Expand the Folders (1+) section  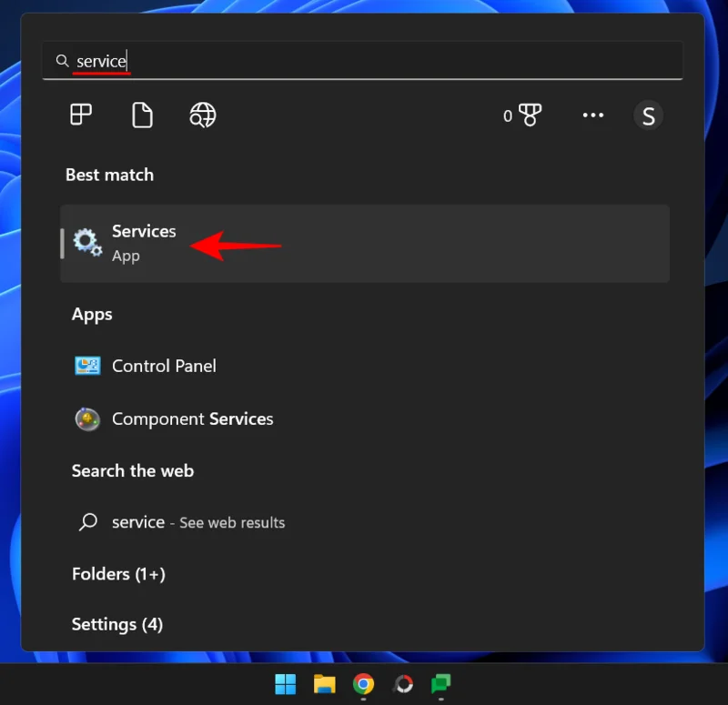coord(118,574)
